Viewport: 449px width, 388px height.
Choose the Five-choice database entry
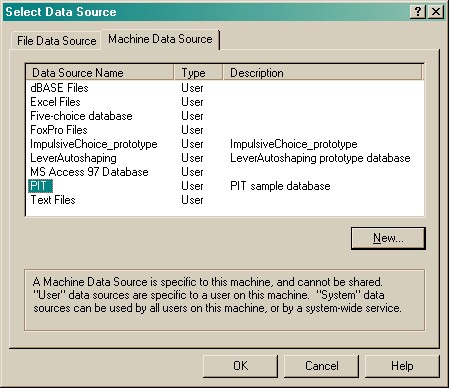(x=81, y=116)
